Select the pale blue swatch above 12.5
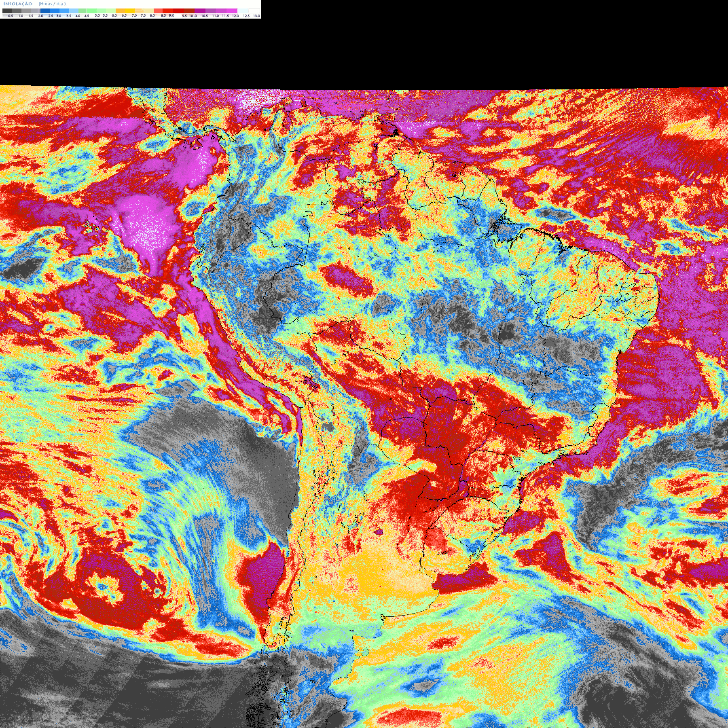The width and height of the screenshot is (728, 728). pos(243,11)
